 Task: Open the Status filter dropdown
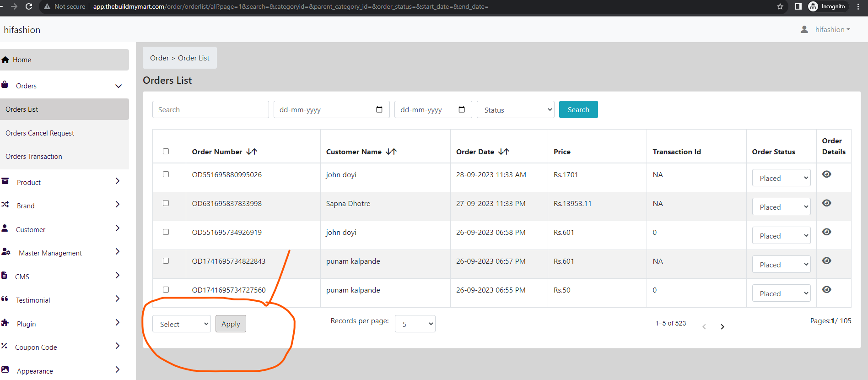(x=516, y=110)
